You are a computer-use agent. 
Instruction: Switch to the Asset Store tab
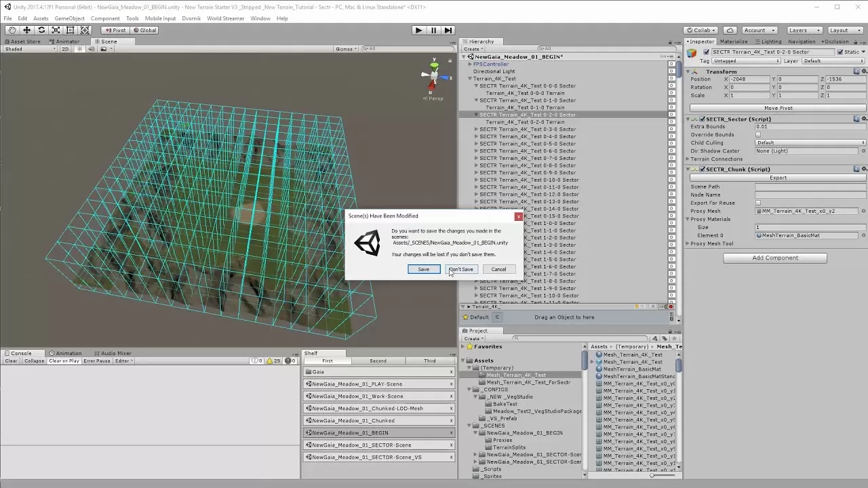click(22, 41)
